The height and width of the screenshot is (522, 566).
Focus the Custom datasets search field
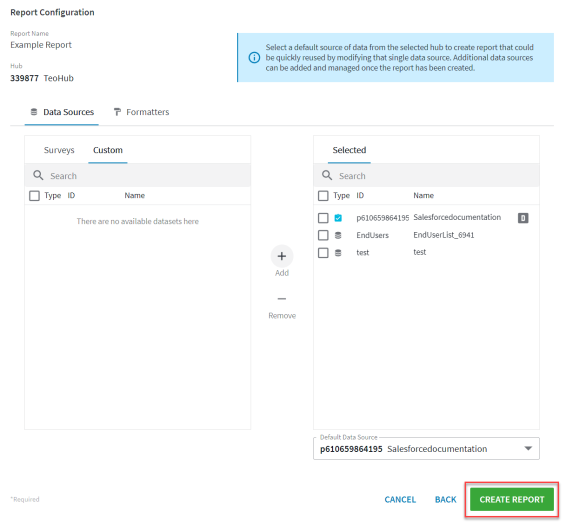click(138, 175)
